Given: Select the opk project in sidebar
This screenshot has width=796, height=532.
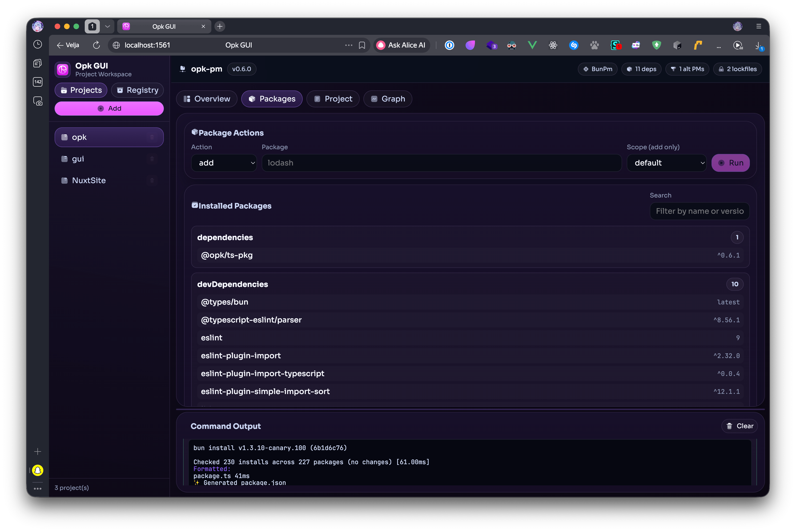Looking at the screenshot, I should [109, 137].
